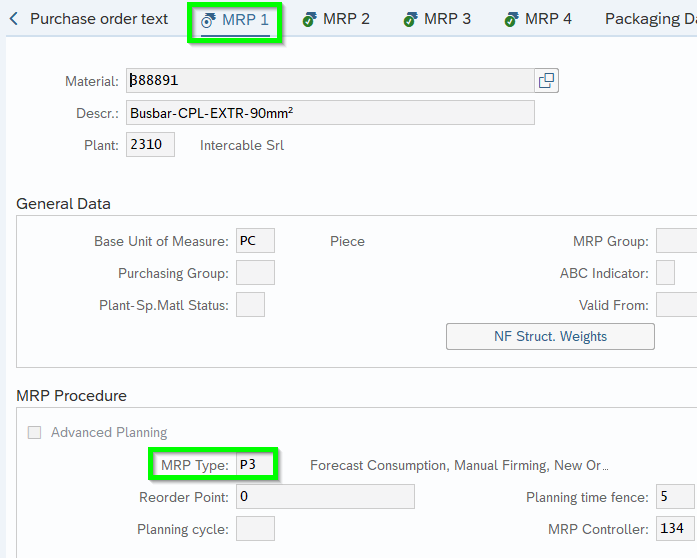This screenshot has height=558, width=697.
Task: Select the Descr. text field
Action: pos(330,113)
